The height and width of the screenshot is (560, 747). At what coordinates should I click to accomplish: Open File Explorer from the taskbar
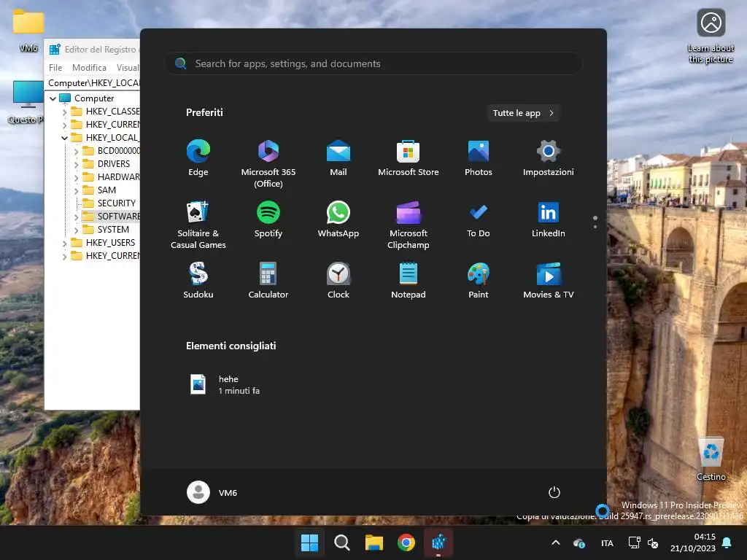click(374, 542)
